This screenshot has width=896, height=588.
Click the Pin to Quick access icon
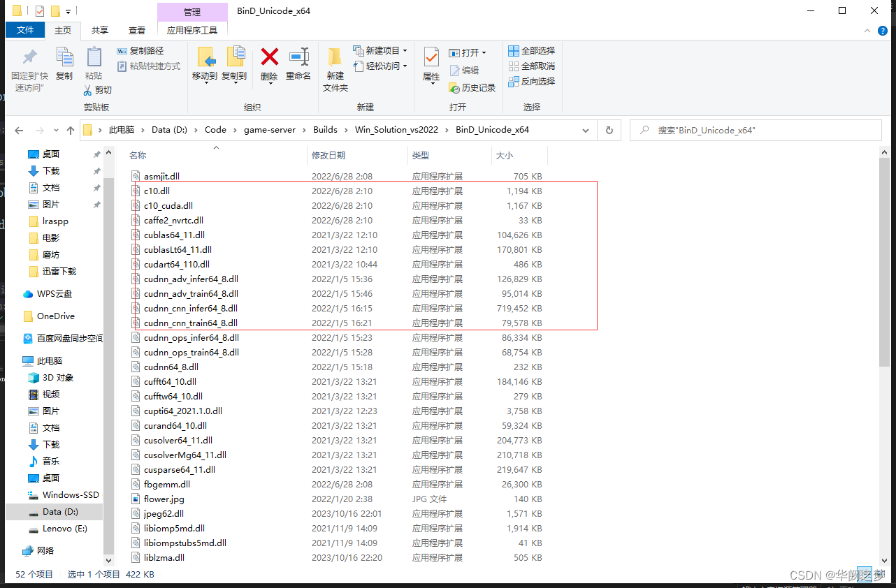[30, 57]
